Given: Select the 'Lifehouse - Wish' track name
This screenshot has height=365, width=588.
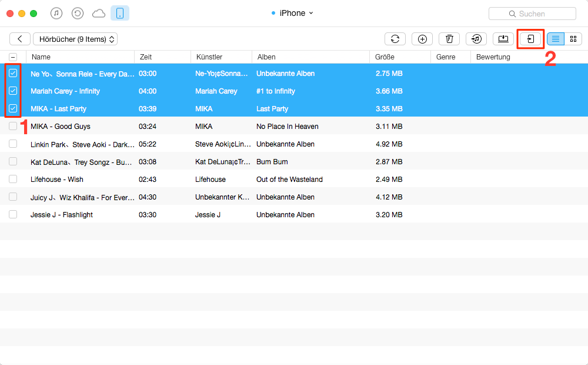Looking at the screenshot, I should click(x=57, y=180).
